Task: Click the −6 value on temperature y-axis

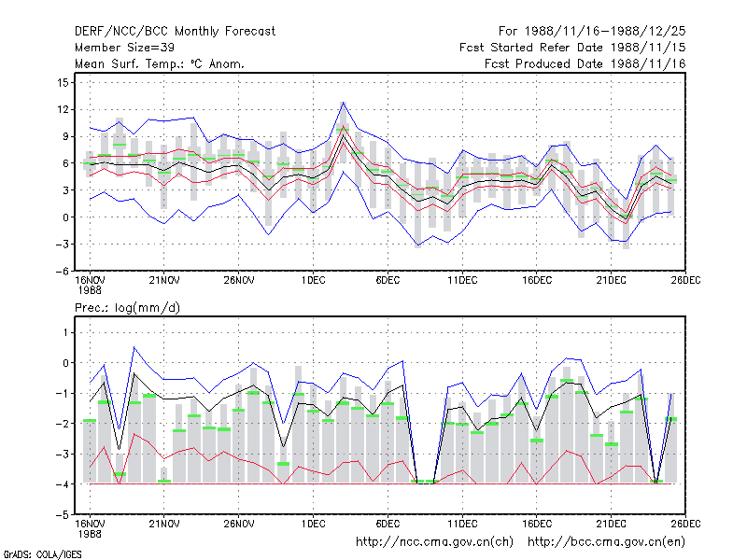Action: click(x=62, y=271)
